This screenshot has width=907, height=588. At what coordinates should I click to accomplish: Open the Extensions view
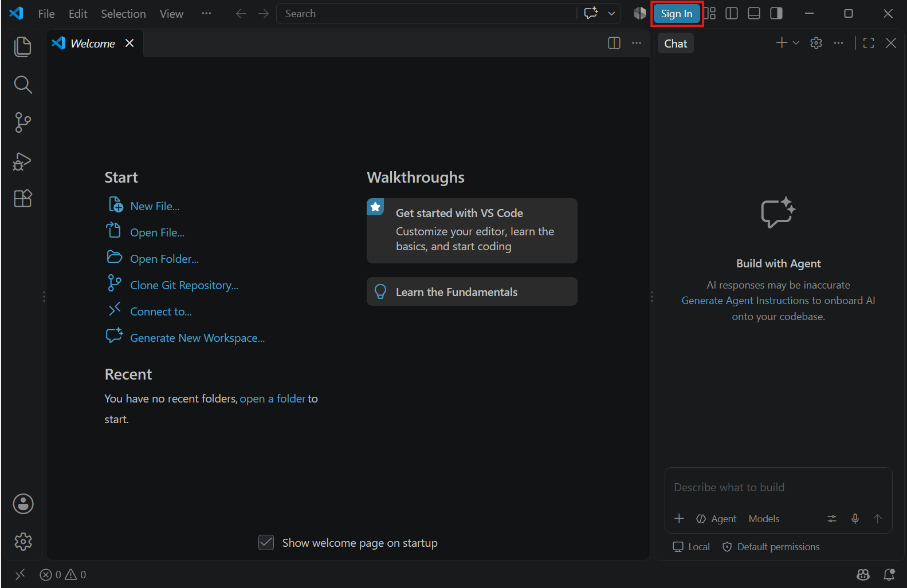click(22, 199)
